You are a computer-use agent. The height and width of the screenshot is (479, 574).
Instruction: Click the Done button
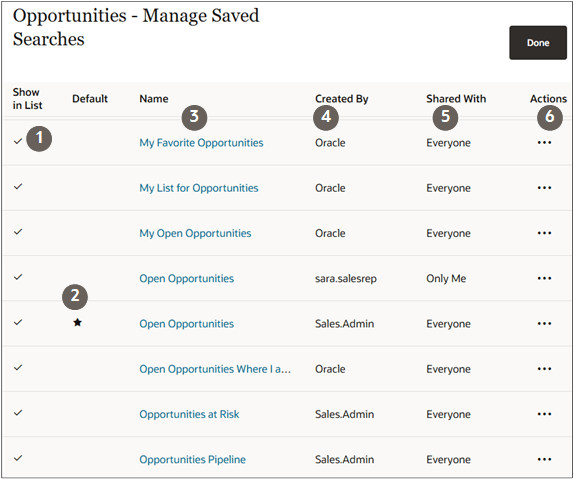538,43
